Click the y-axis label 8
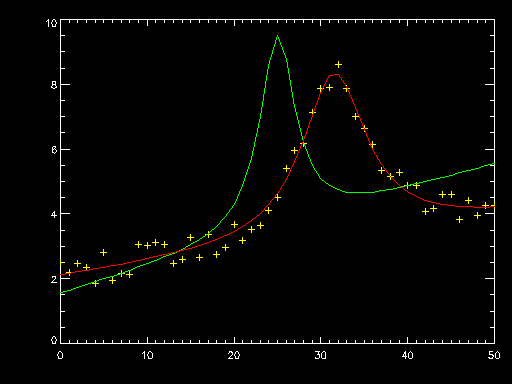The width and height of the screenshot is (512, 384). coord(54,85)
